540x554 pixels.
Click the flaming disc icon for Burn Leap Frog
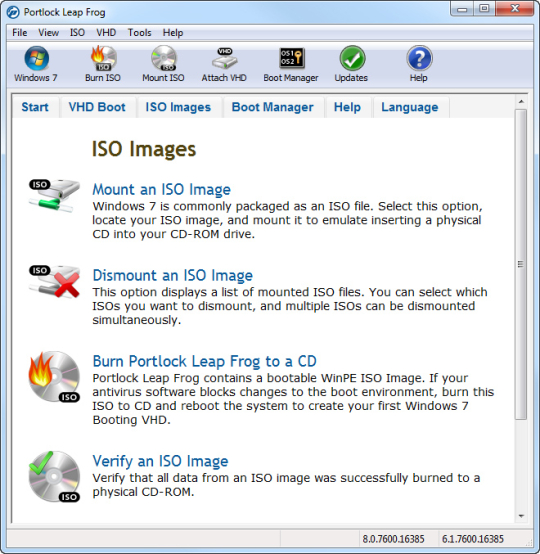(x=54, y=377)
